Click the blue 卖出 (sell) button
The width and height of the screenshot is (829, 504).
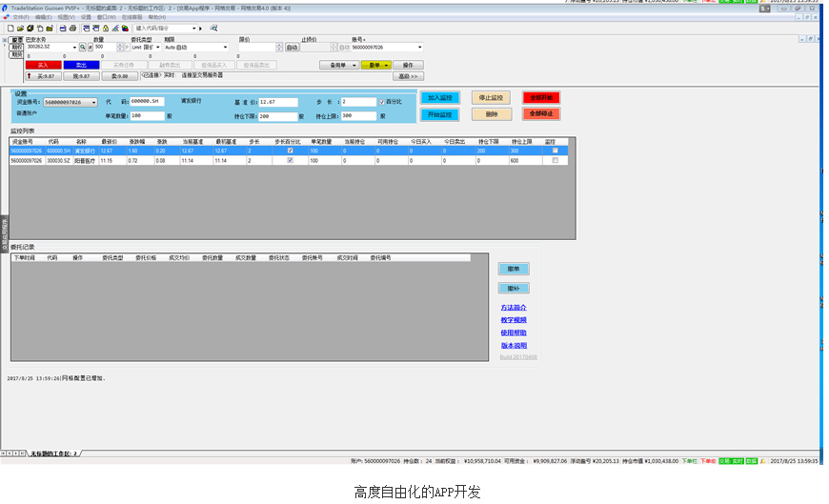pos(81,65)
